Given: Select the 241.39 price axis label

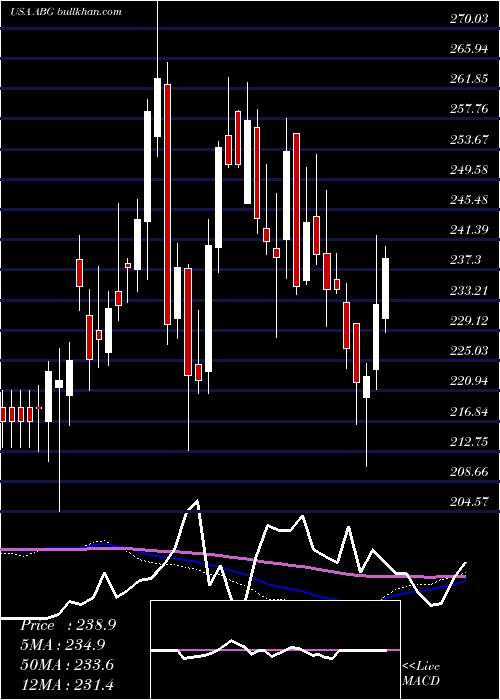Looking at the screenshot, I should point(468,230).
